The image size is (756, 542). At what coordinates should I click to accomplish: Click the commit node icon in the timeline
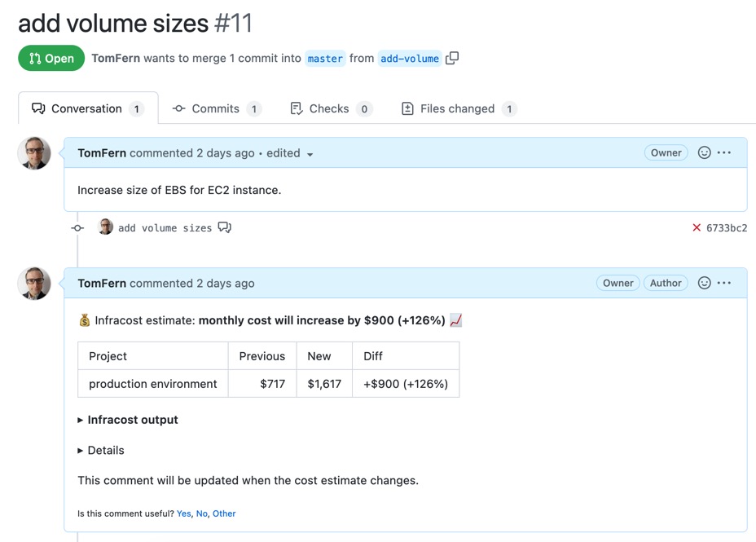click(x=77, y=228)
